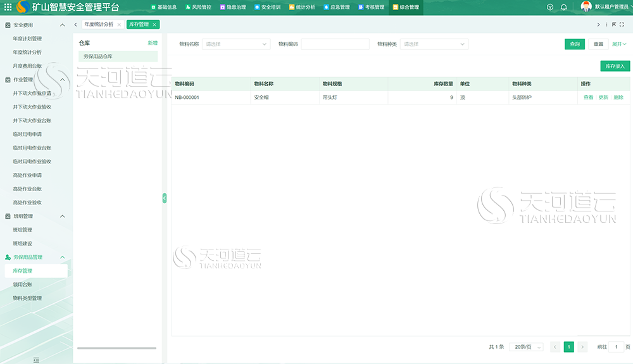Open the 物料种类 dropdown
Viewport: 633px width, 364px height.
coord(434,44)
